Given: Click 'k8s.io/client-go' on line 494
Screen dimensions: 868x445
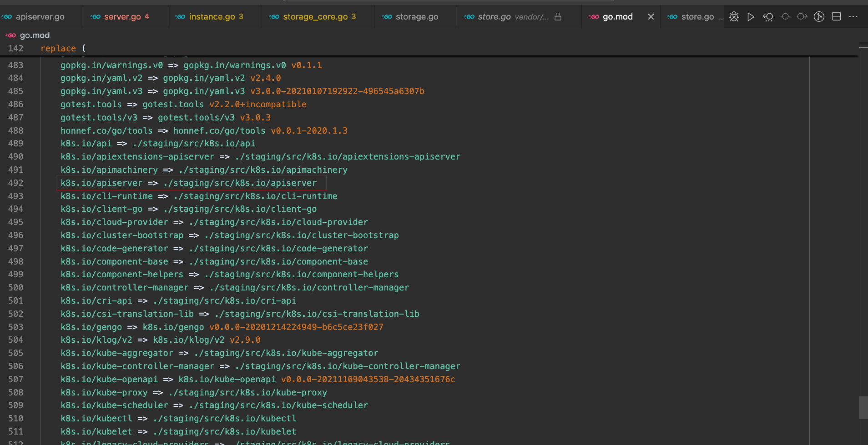Looking at the screenshot, I should coord(101,209).
